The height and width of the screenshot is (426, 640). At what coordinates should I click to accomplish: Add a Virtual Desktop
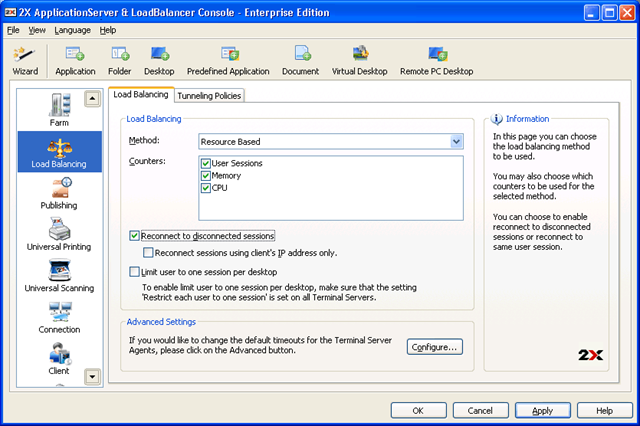tap(360, 61)
